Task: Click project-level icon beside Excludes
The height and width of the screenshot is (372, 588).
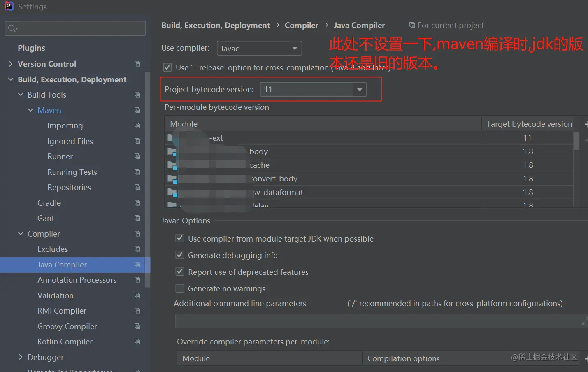Action: click(x=137, y=249)
